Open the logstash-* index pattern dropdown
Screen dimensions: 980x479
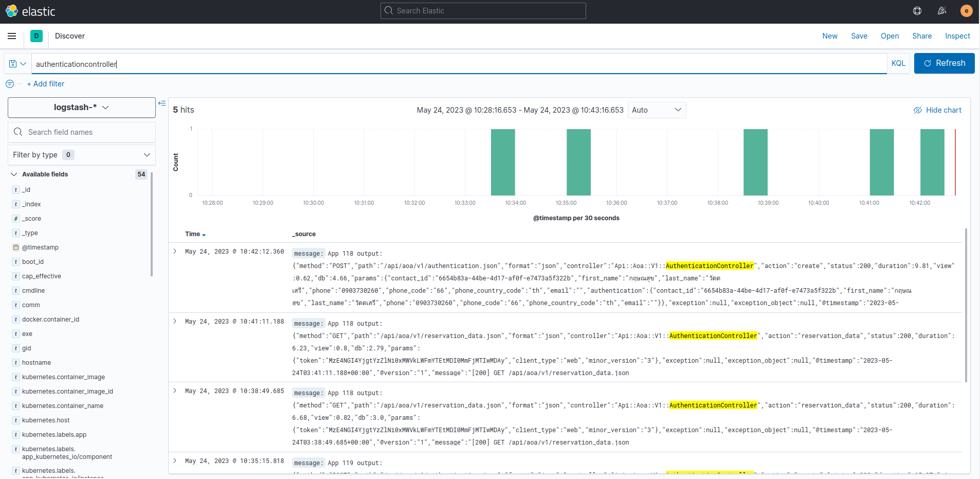pyautogui.click(x=81, y=108)
